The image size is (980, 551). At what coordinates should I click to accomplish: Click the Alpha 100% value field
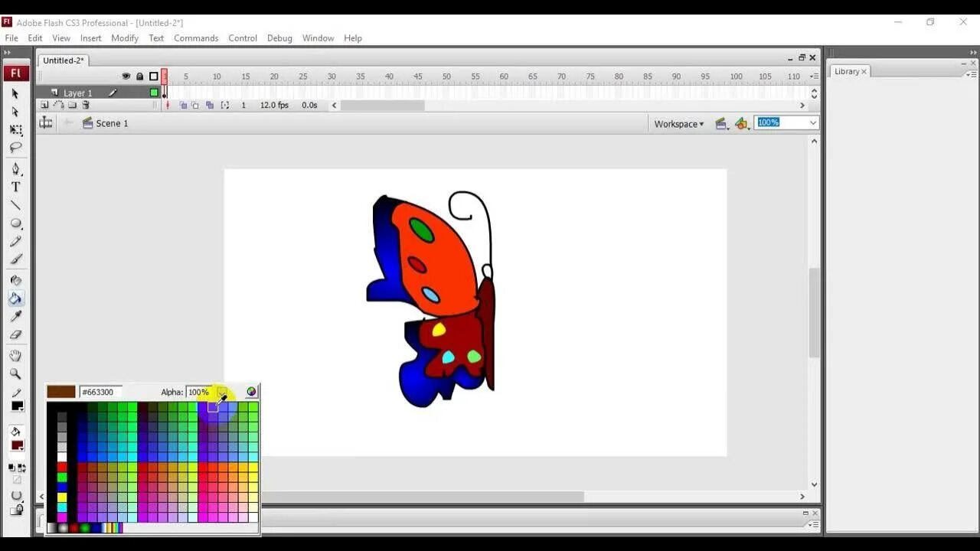pos(201,392)
